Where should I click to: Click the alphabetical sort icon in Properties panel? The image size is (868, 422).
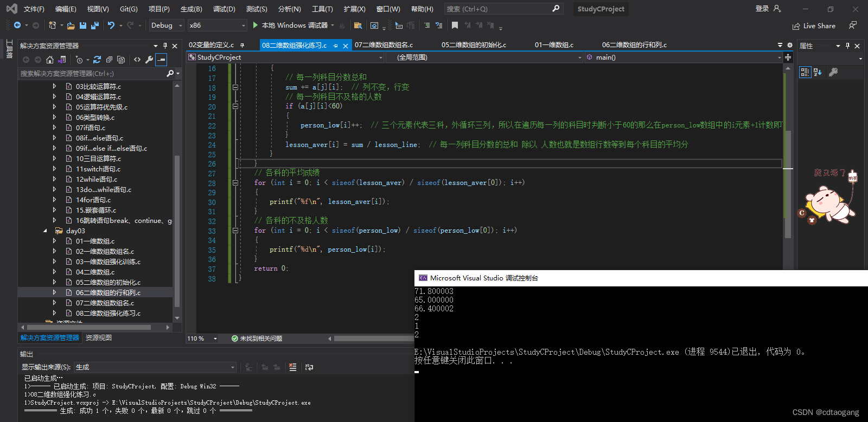click(x=818, y=72)
